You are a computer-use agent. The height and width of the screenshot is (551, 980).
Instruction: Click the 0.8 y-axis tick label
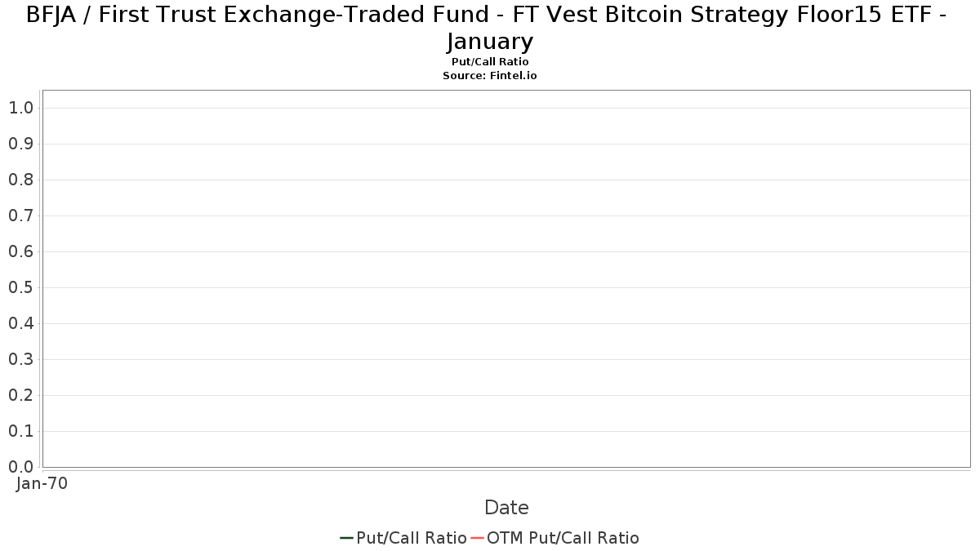(20, 180)
